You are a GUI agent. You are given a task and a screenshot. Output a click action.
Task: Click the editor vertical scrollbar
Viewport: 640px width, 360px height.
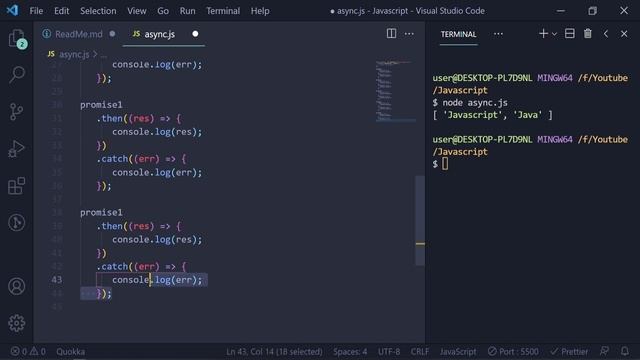pyautogui.click(x=420, y=221)
